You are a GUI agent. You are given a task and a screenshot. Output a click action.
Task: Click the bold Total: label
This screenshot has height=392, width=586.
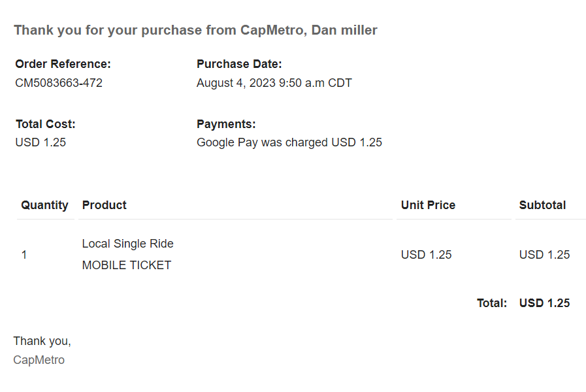(492, 303)
